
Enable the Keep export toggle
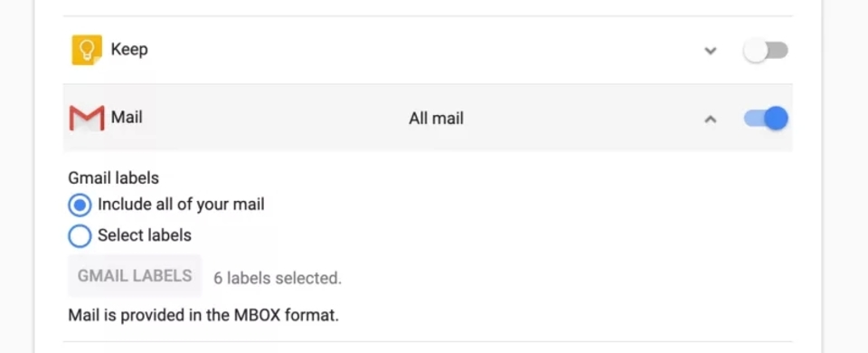766,51
